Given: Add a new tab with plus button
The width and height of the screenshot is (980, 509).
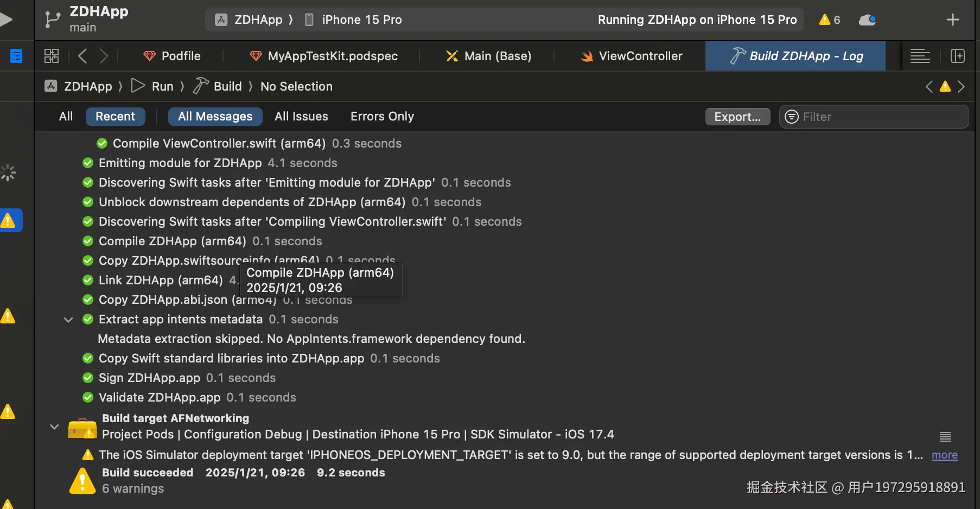Looking at the screenshot, I should click(952, 20).
